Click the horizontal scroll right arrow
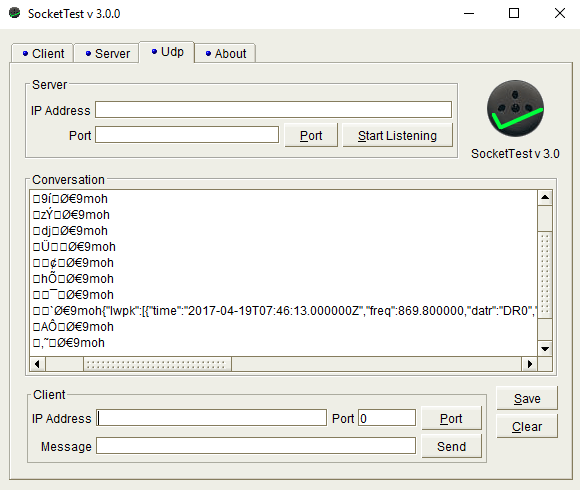The height and width of the screenshot is (490, 580). [x=530, y=364]
